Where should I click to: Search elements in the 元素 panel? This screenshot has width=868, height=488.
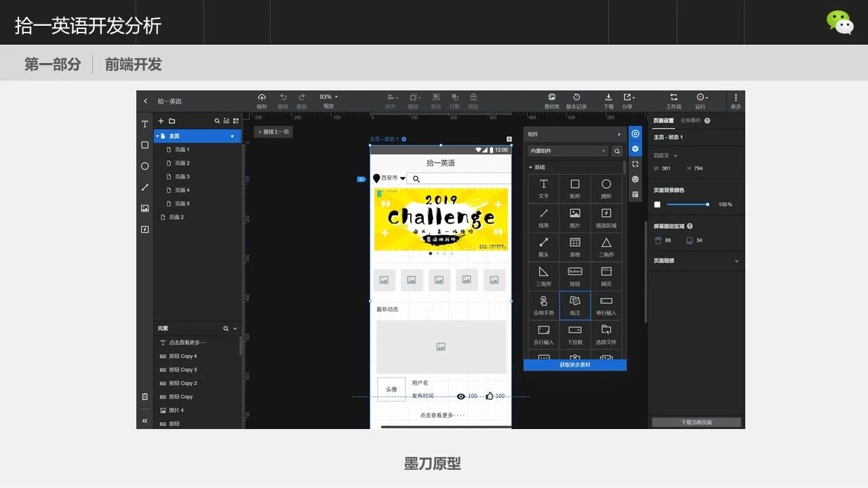tap(226, 329)
